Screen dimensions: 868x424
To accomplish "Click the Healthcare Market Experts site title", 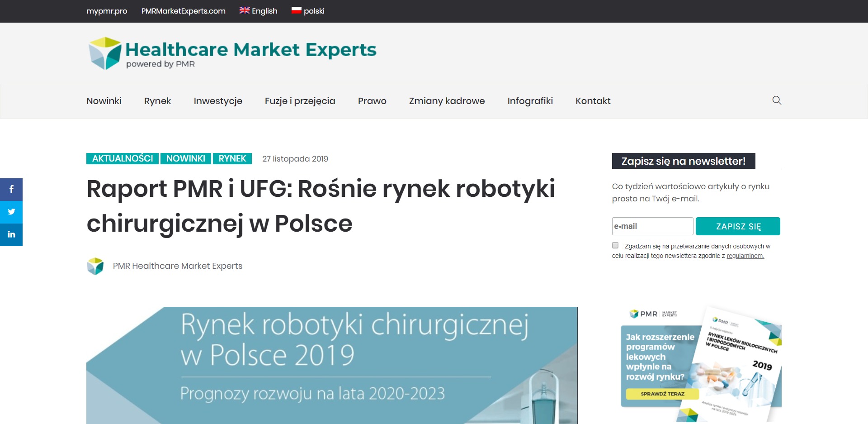I will click(251, 50).
